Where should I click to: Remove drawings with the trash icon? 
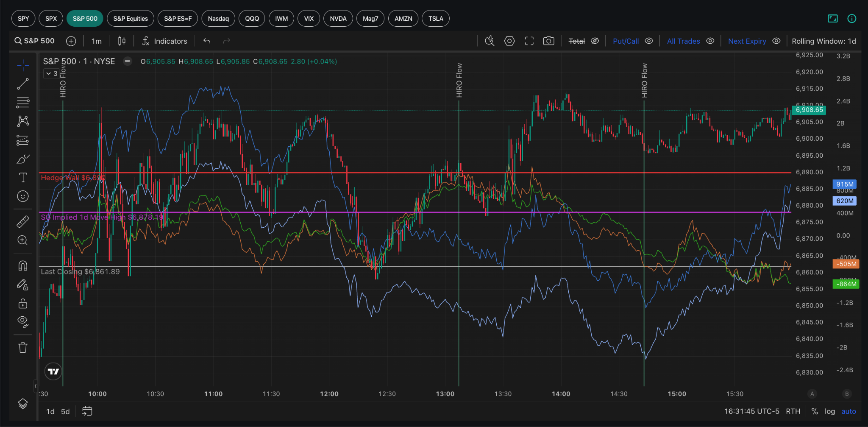tap(23, 348)
